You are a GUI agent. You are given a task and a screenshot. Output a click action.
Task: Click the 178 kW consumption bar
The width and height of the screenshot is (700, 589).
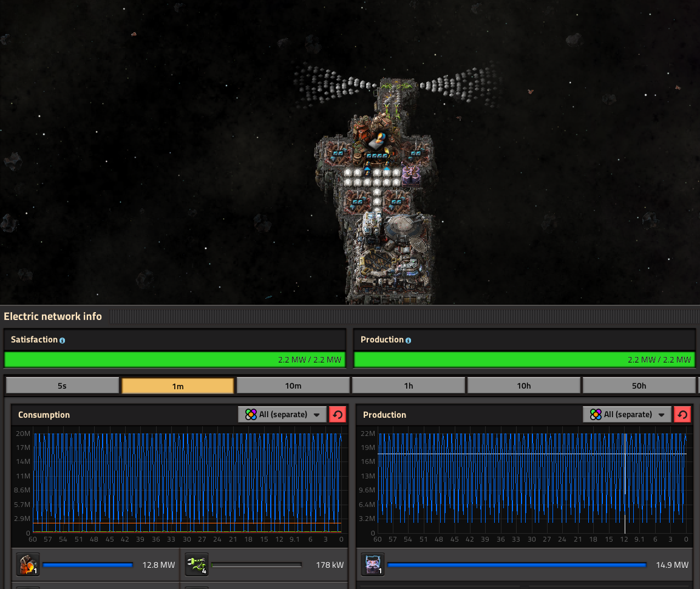point(257,565)
